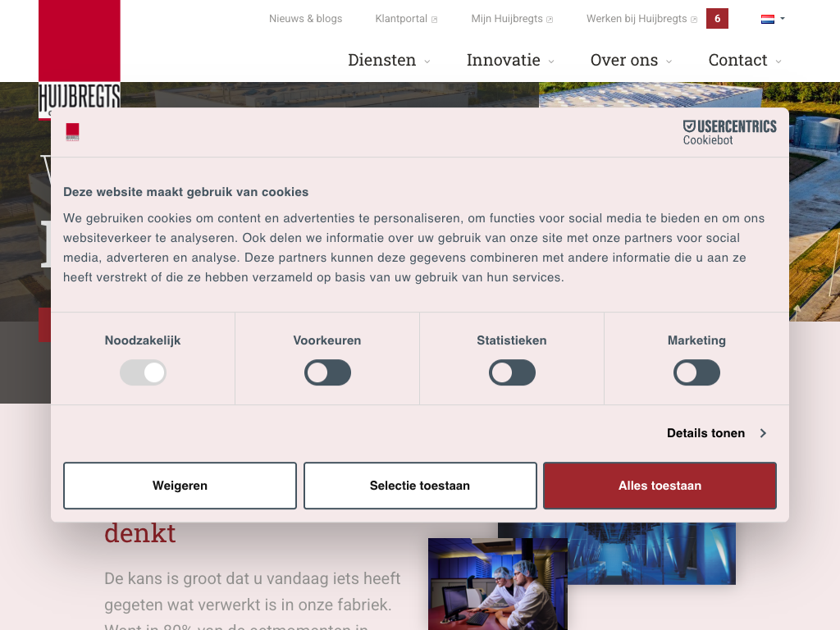This screenshot has height=630, width=840.
Task: Open the Over ons dropdown menu
Action: [631, 61]
